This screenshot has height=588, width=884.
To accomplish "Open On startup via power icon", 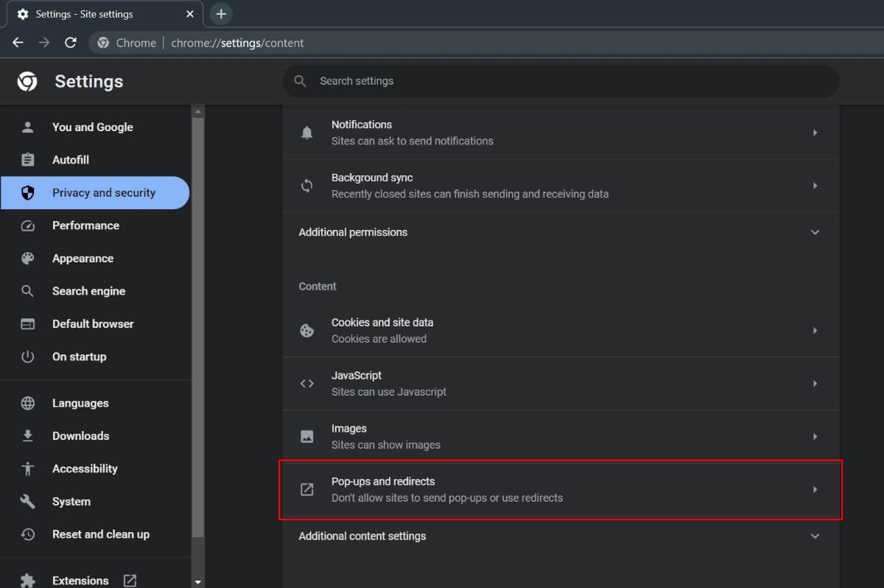I will 27,357.
